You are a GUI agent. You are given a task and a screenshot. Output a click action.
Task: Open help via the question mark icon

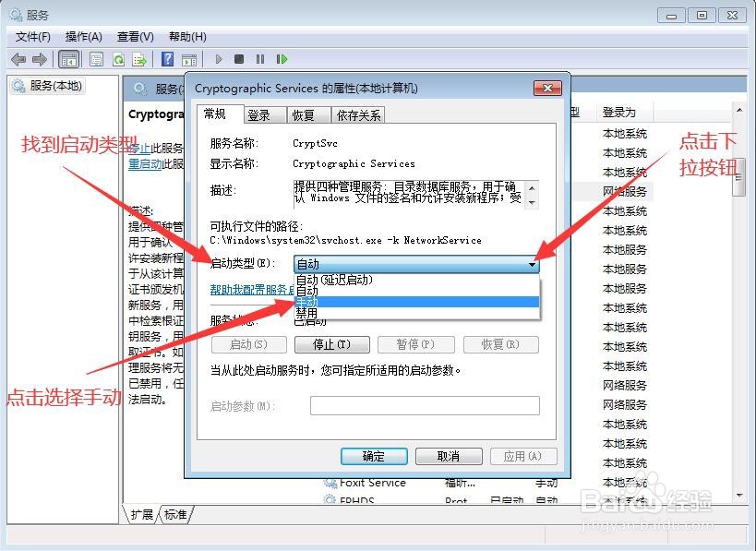point(167,59)
